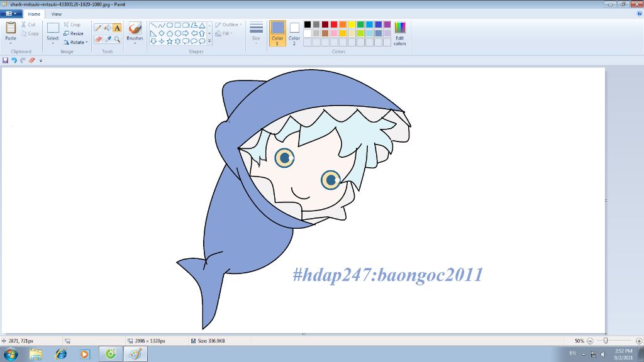Click the Crop button
644x362 pixels.
(x=72, y=25)
